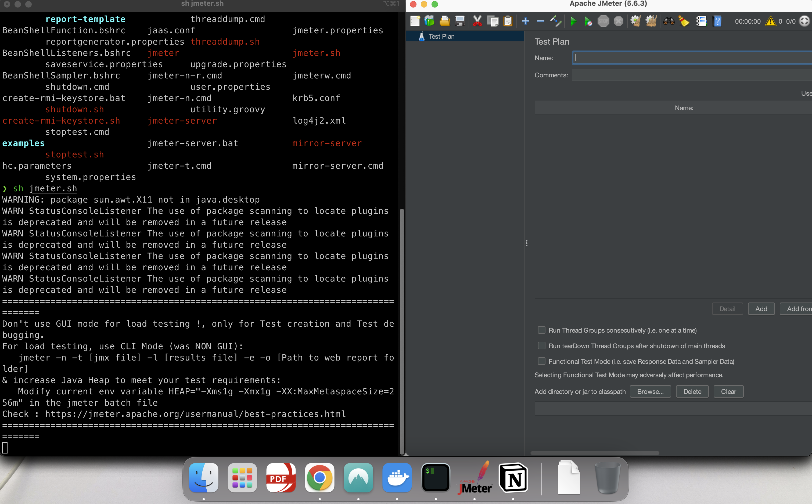Open the Function Helper list icon
Screen dimensions: 812x504
[x=701, y=21]
